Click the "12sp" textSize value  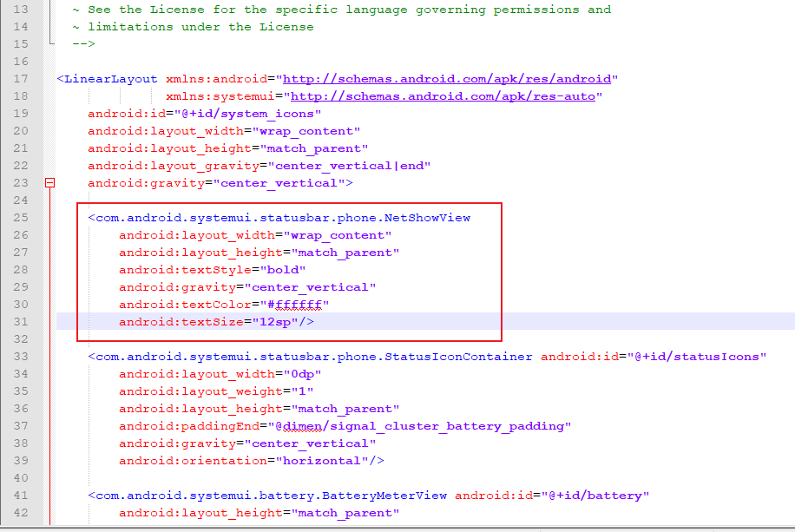[274, 322]
